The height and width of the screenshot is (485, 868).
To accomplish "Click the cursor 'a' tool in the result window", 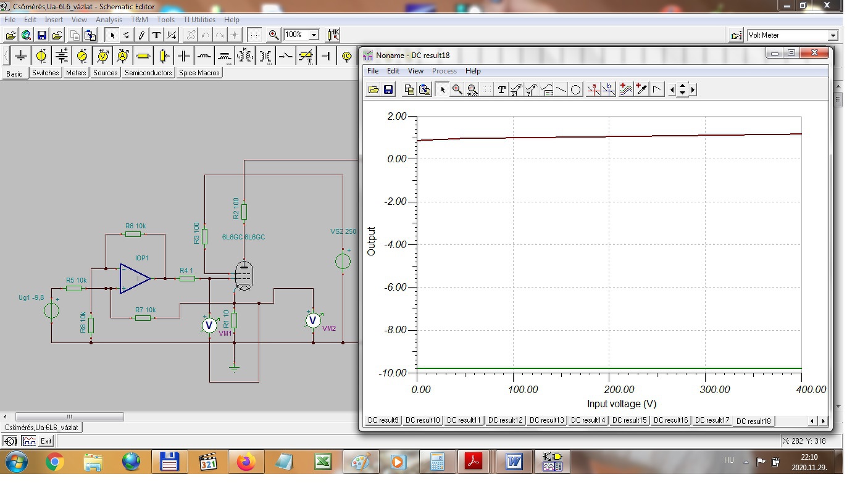I will point(593,89).
